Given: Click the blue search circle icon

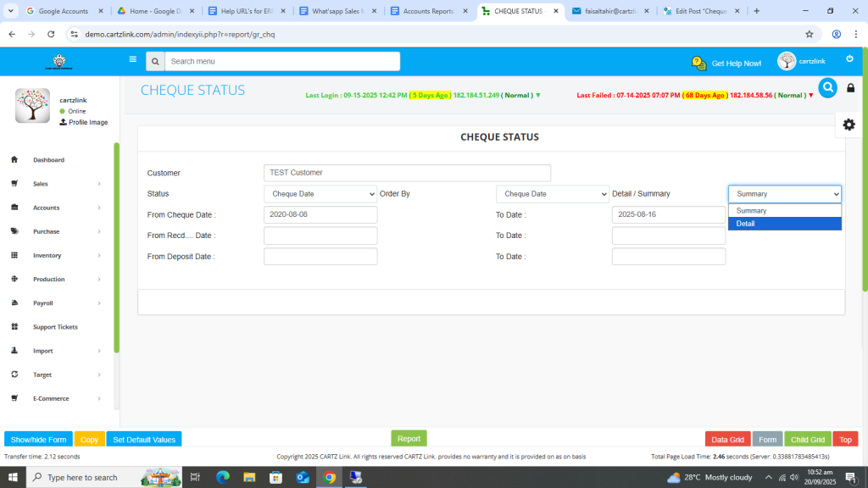Looking at the screenshot, I should pos(827,87).
